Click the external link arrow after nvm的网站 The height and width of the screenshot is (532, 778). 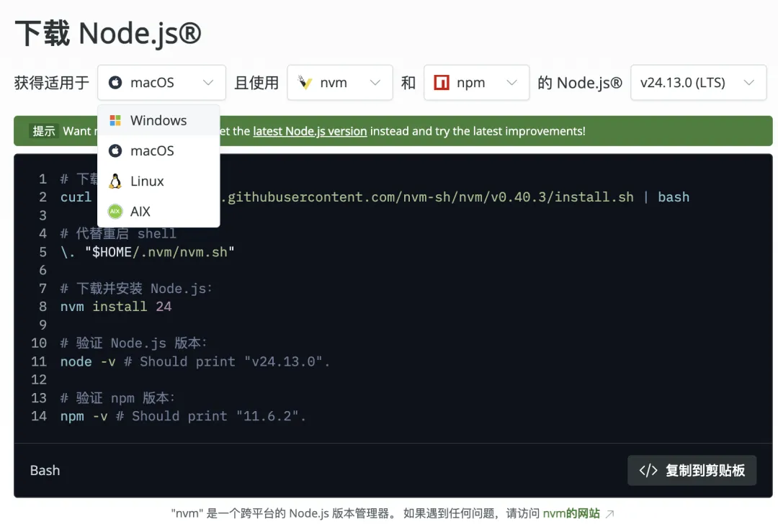(x=610, y=514)
